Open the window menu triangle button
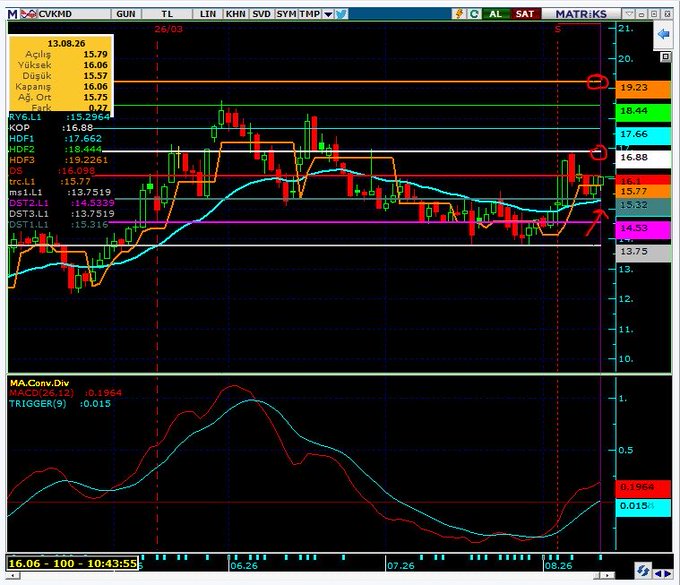The width and height of the screenshot is (680, 585). click(628, 14)
